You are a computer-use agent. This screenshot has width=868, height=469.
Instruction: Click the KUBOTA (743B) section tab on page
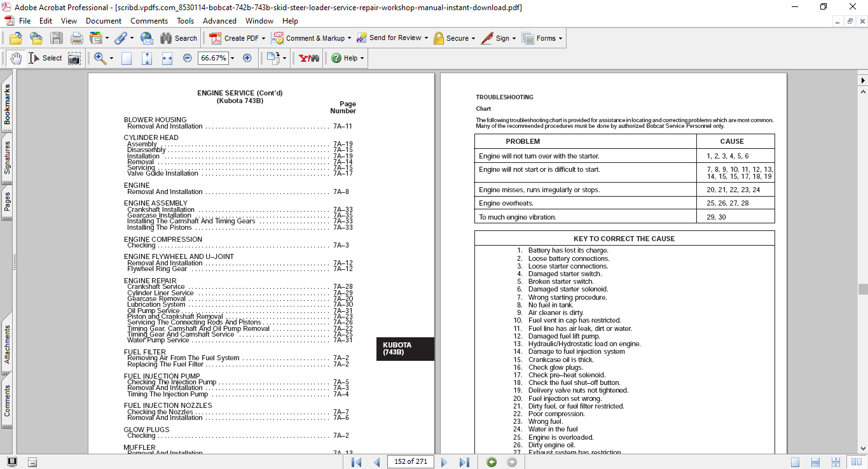click(405, 349)
